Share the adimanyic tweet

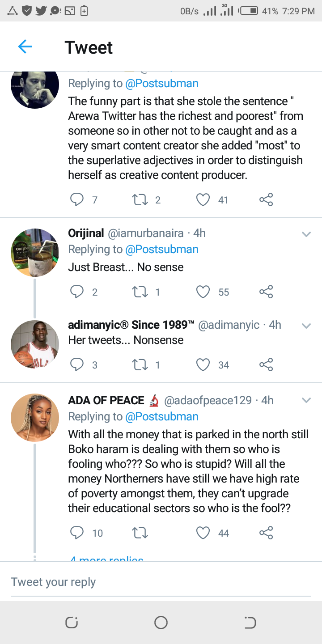266,365
